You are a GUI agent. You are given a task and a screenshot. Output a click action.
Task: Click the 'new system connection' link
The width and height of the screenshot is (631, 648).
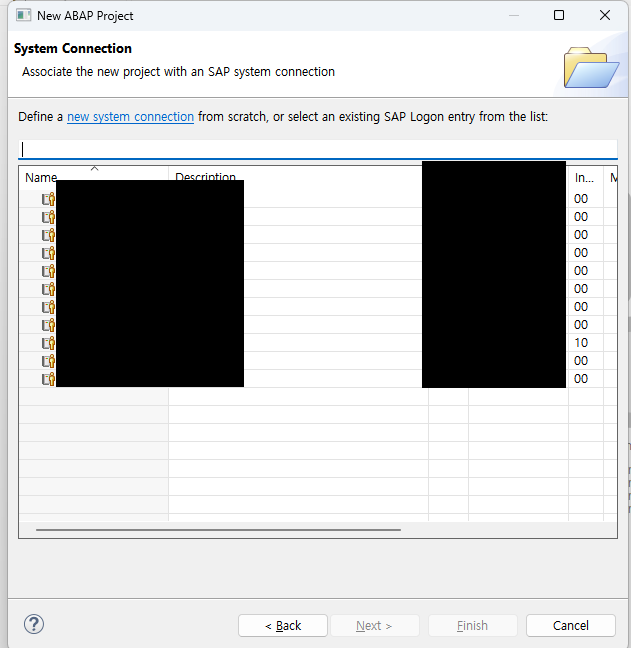(130, 117)
